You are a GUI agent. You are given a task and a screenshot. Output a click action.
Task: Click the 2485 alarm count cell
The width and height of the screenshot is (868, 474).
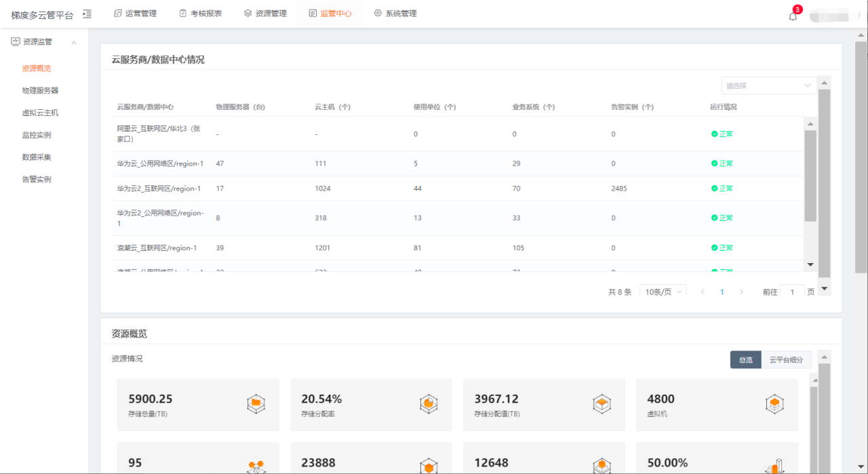point(619,189)
